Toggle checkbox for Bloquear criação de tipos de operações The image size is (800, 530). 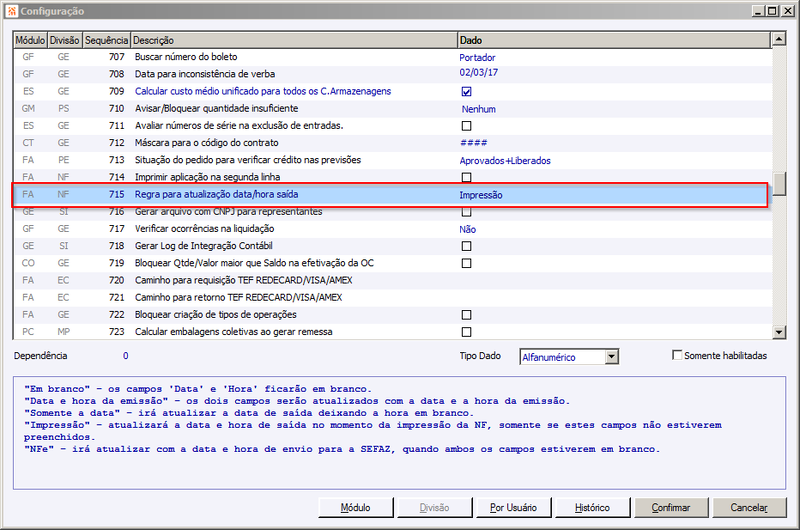pos(466,315)
